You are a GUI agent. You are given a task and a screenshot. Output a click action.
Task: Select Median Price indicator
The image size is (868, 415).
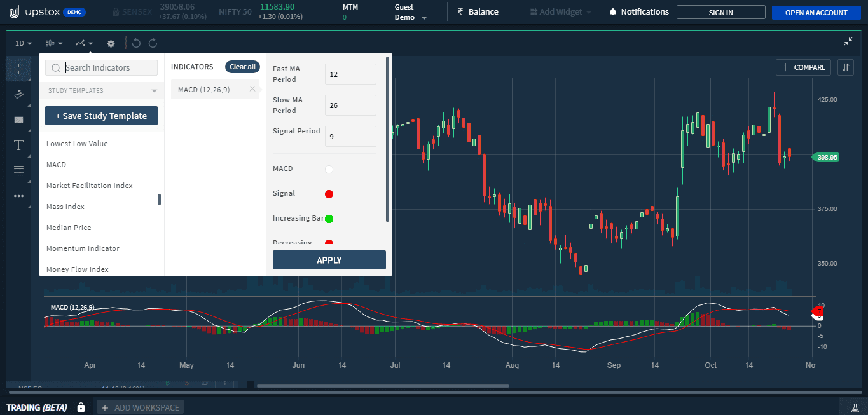pyautogui.click(x=69, y=228)
